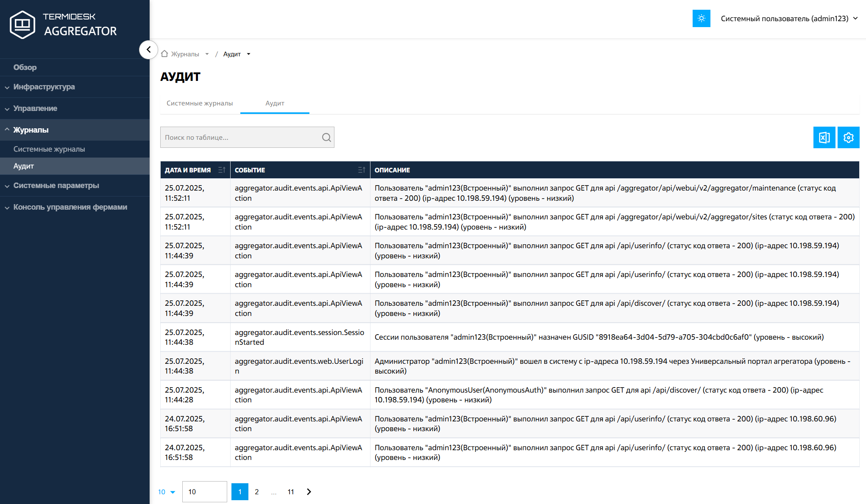Screen dimensions: 866x504
Task: Open table settings gear icon
Action: [848, 137]
